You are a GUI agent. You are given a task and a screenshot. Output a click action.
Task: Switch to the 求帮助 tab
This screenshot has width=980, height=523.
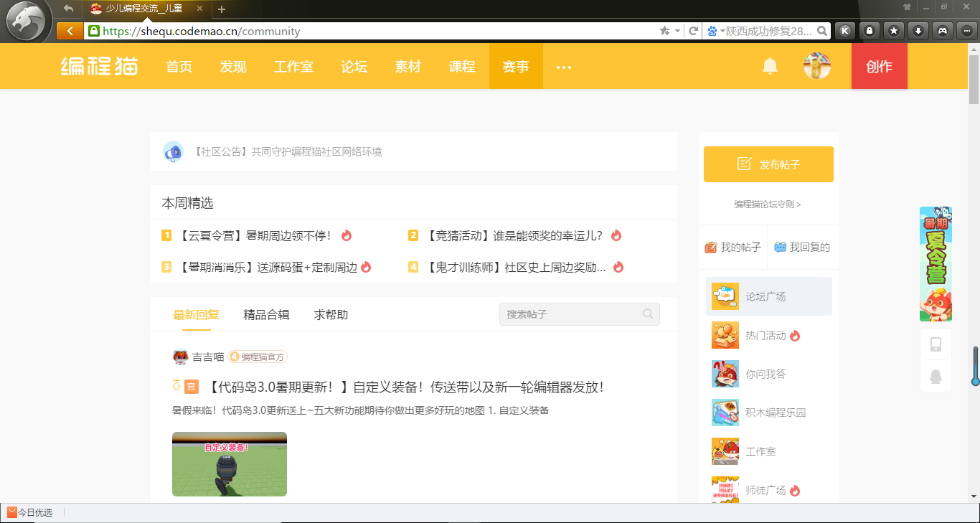(331, 314)
